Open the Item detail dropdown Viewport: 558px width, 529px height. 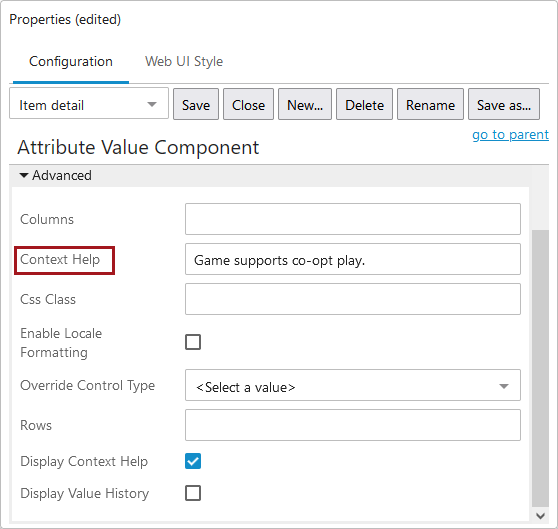coord(89,104)
